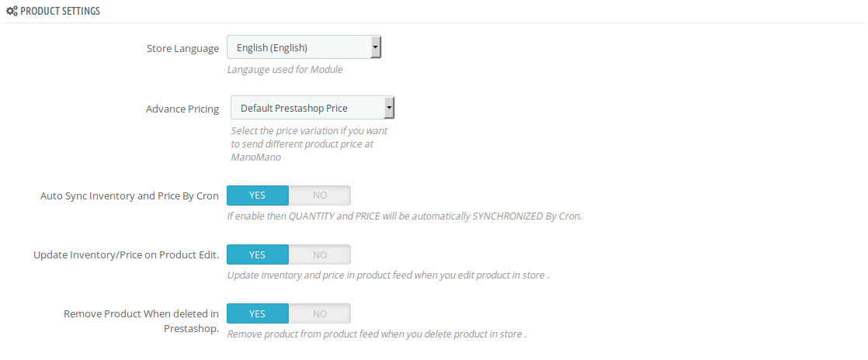This screenshot has width=868, height=360.
Task: Click the Auto Sync Inventory and Price label
Action: [x=130, y=196]
